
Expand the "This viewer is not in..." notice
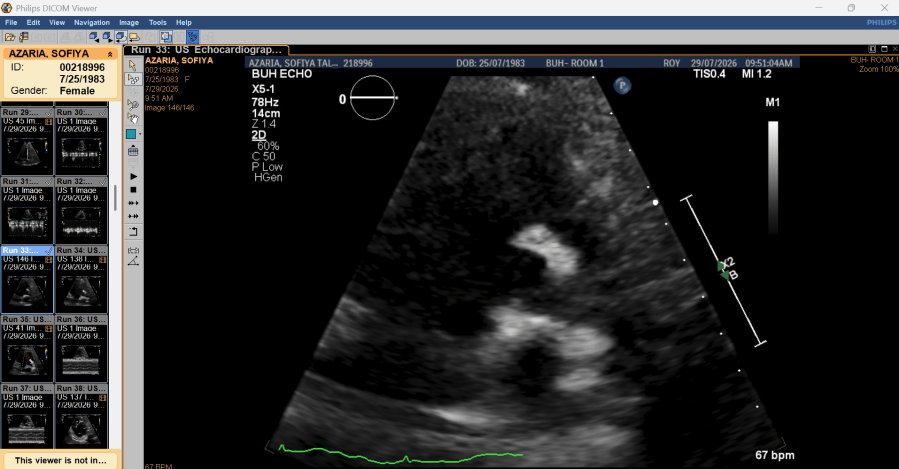pyautogui.click(x=61, y=460)
